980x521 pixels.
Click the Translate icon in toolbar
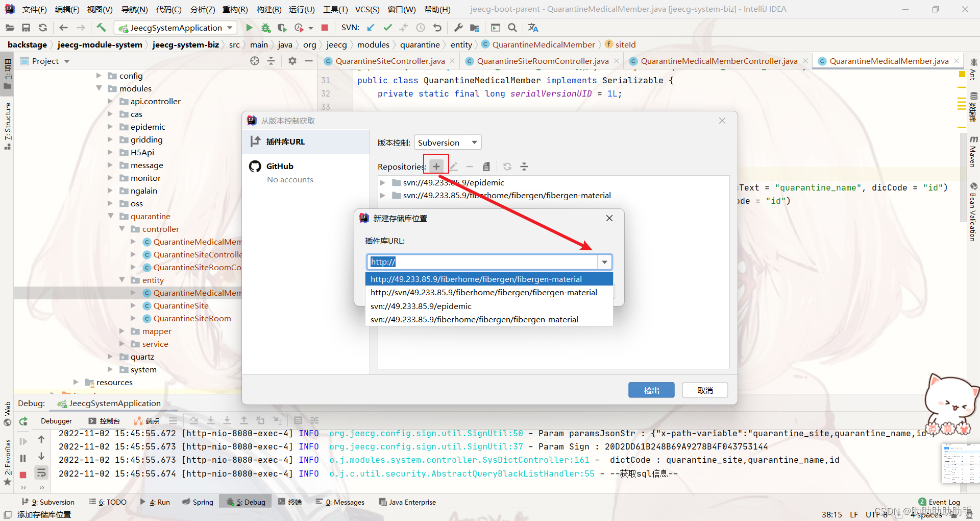(x=533, y=28)
